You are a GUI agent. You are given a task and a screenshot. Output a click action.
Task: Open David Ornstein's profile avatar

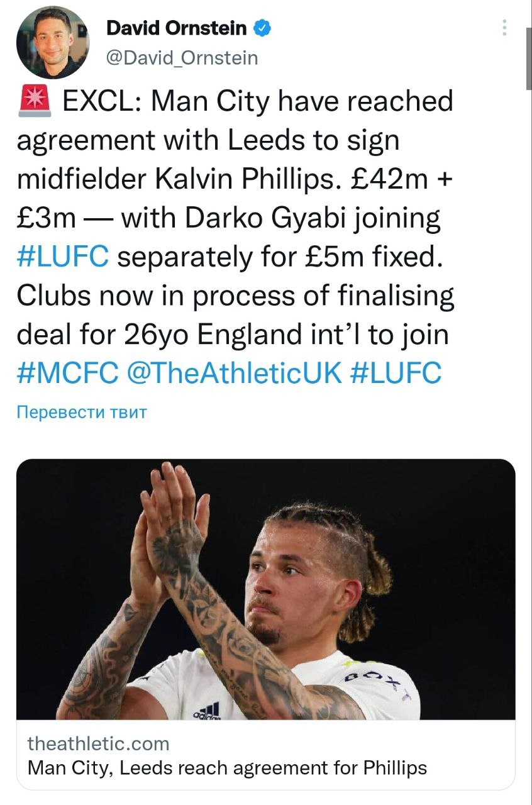pyautogui.click(x=52, y=43)
